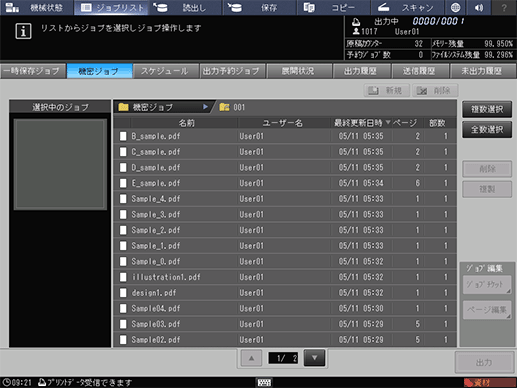Image resolution: width=517 pixels, height=388 pixels.
Task: Click the 複数選択 button
Action: tap(487, 109)
